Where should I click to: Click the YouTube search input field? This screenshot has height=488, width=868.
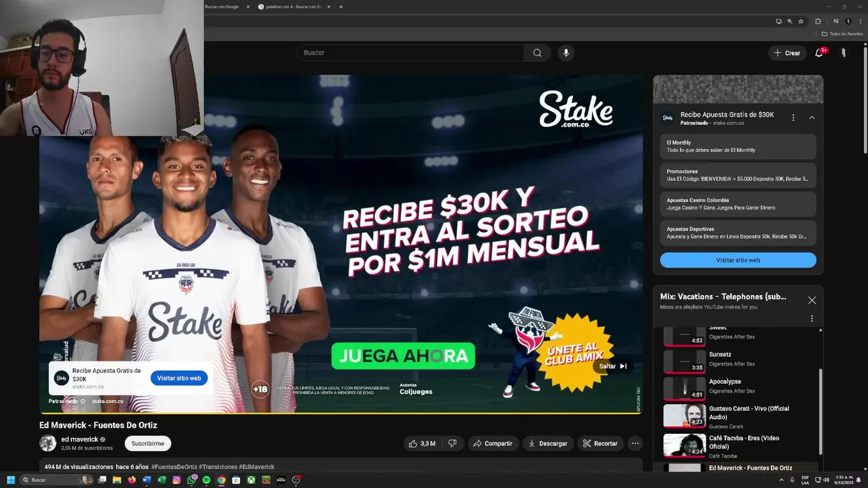coord(410,53)
